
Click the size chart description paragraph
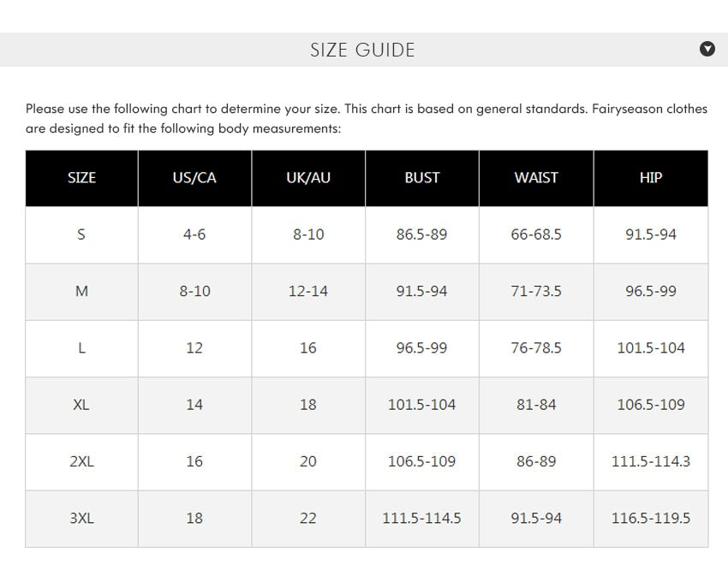(366, 119)
